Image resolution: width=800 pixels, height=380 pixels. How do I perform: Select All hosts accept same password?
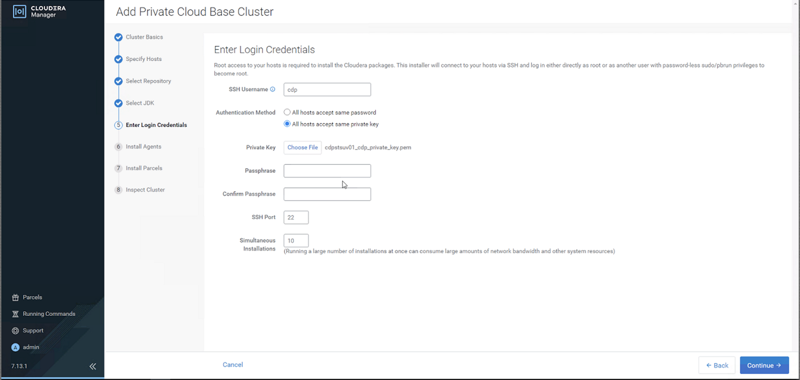tap(287, 112)
